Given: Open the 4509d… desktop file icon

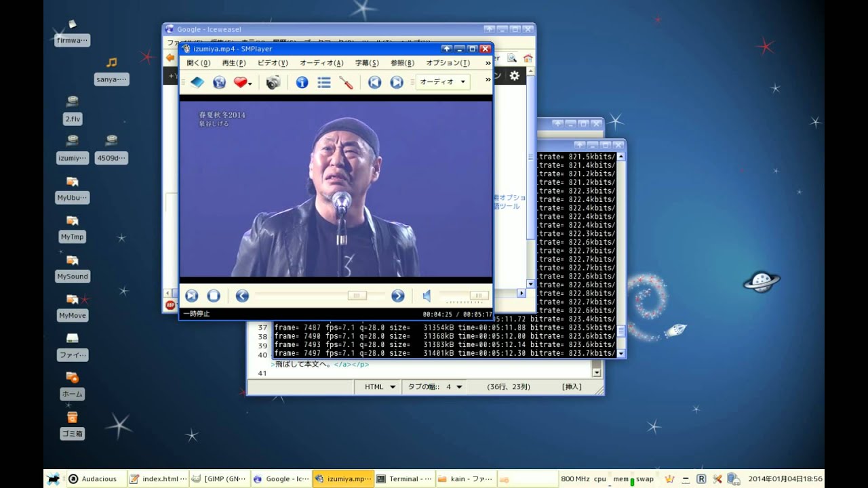Looking at the screenshot, I should 112,149.
